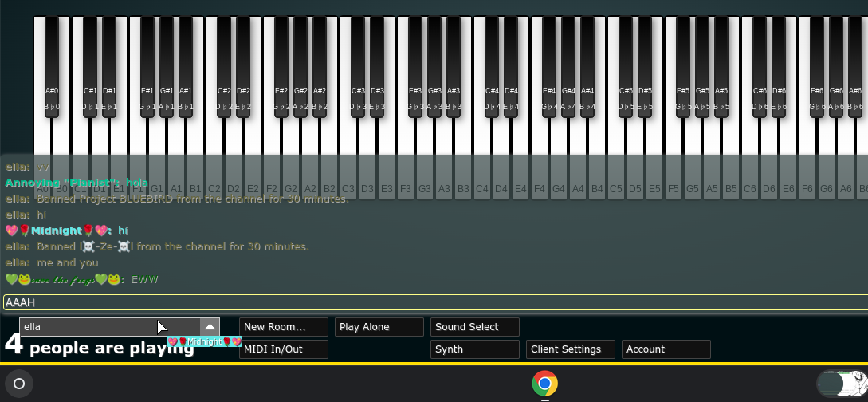Play the F#6 black key
This screenshot has width=868, height=402.
(x=817, y=66)
